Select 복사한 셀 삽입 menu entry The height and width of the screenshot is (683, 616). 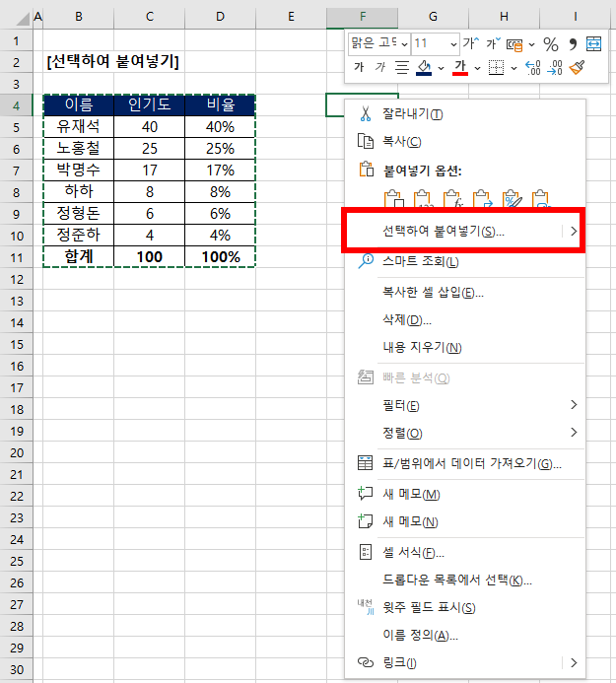[465, 293]
